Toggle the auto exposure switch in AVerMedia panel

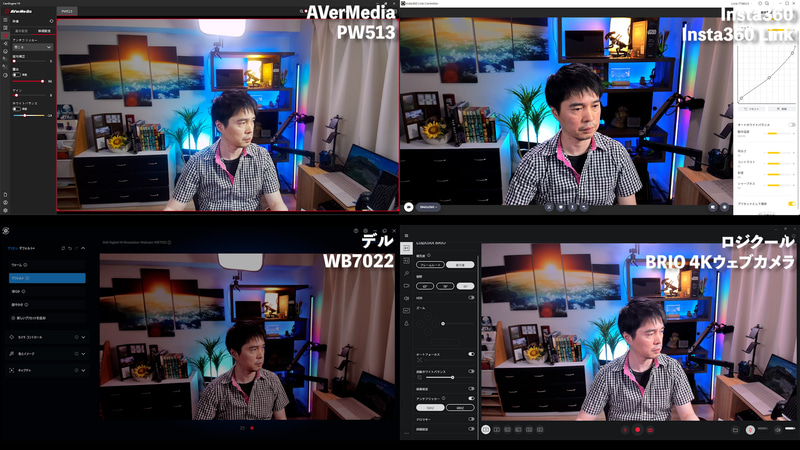16,74
